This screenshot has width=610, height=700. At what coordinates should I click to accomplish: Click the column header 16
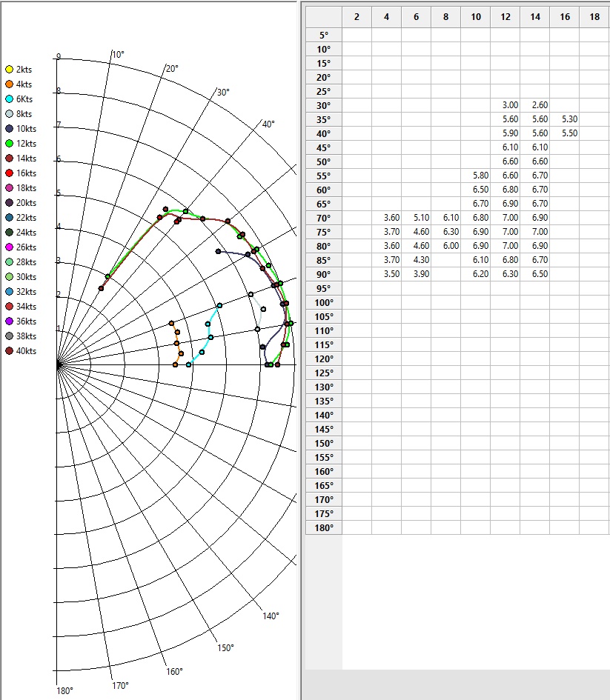(565, 17)
